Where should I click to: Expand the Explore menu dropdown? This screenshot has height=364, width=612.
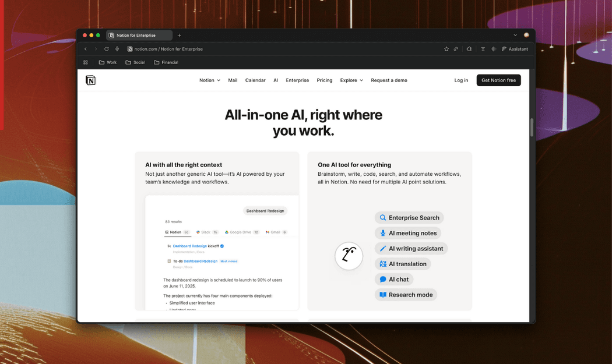point(351,80)
